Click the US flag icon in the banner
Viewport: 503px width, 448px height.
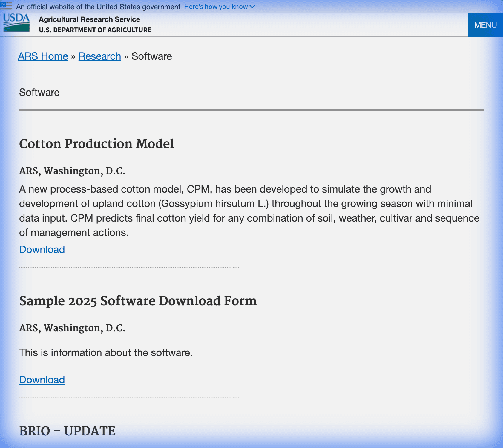(x=6, y=6)
